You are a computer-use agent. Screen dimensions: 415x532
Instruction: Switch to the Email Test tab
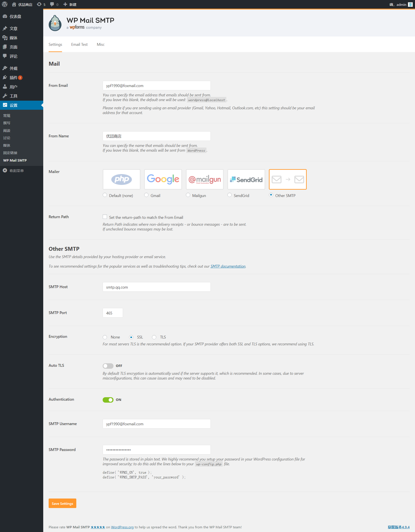[80, 44]
